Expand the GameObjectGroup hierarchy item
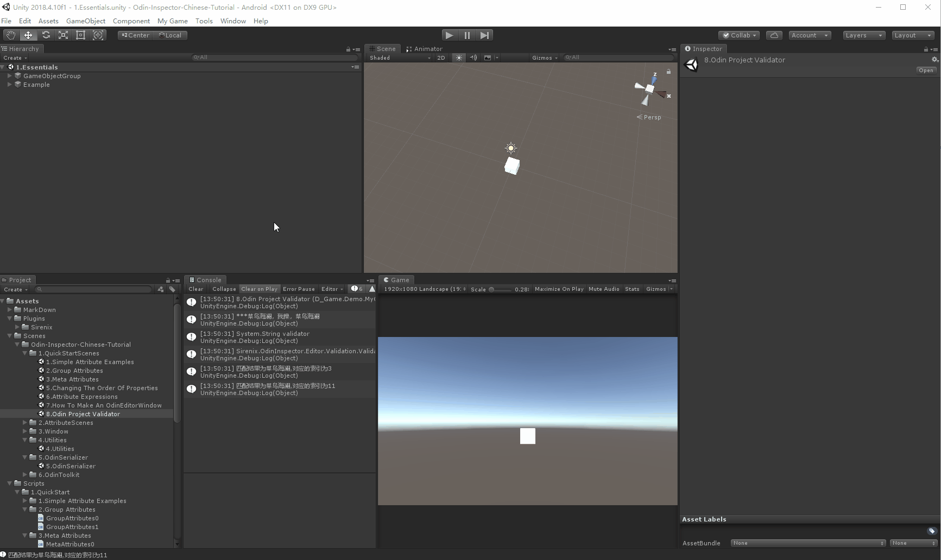 coord(10,76)
